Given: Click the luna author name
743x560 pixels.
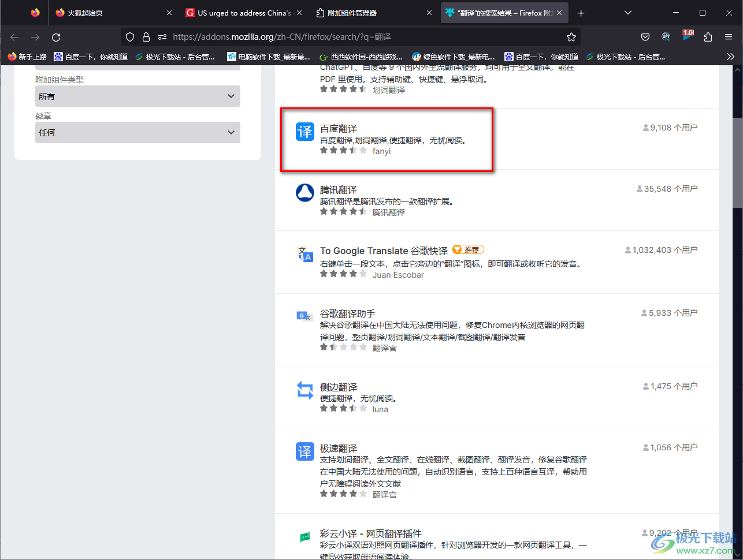Looking at the screenshot, I should pos(380,409).
